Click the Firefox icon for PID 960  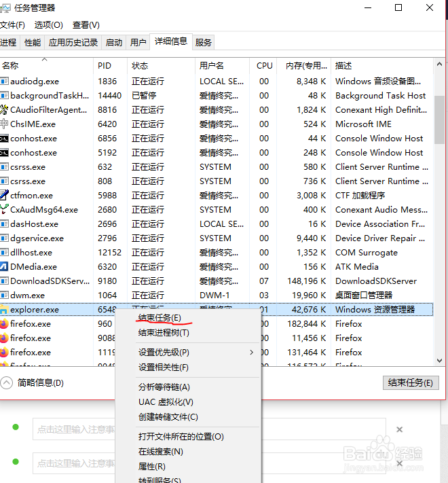pyautogui.click(x=4, y=324)
